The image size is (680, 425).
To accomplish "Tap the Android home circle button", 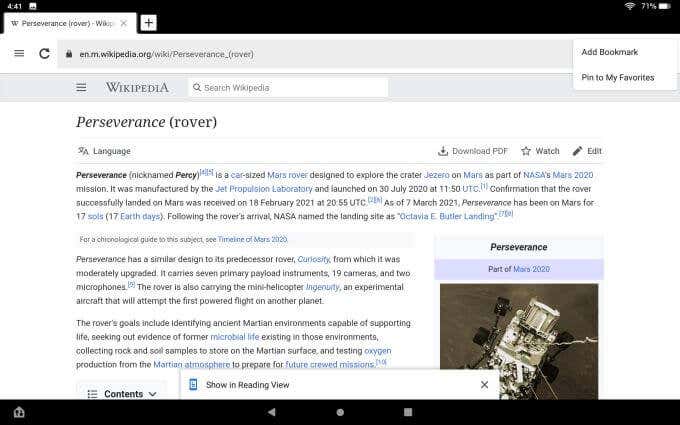I will pos(340,412).
